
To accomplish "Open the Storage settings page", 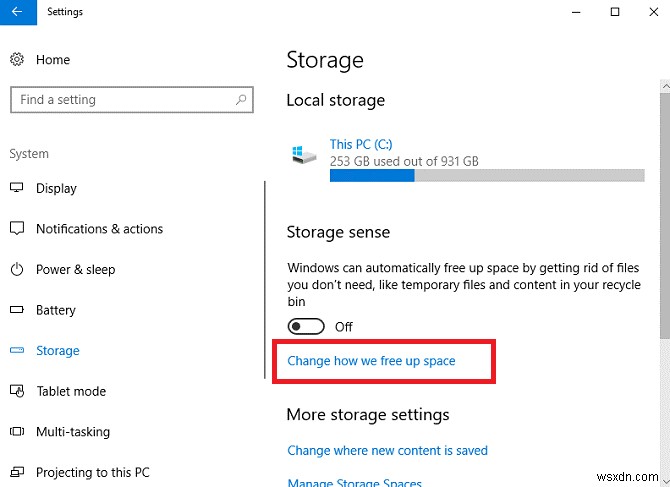I will coord(58,351).
